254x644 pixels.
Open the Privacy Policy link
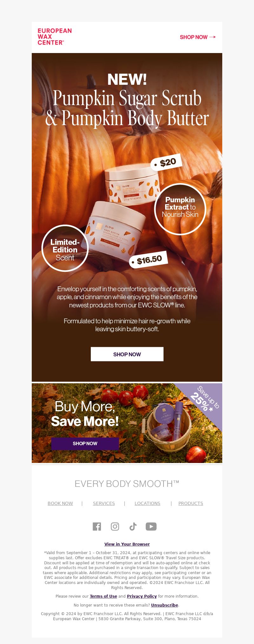coord(142,596)
